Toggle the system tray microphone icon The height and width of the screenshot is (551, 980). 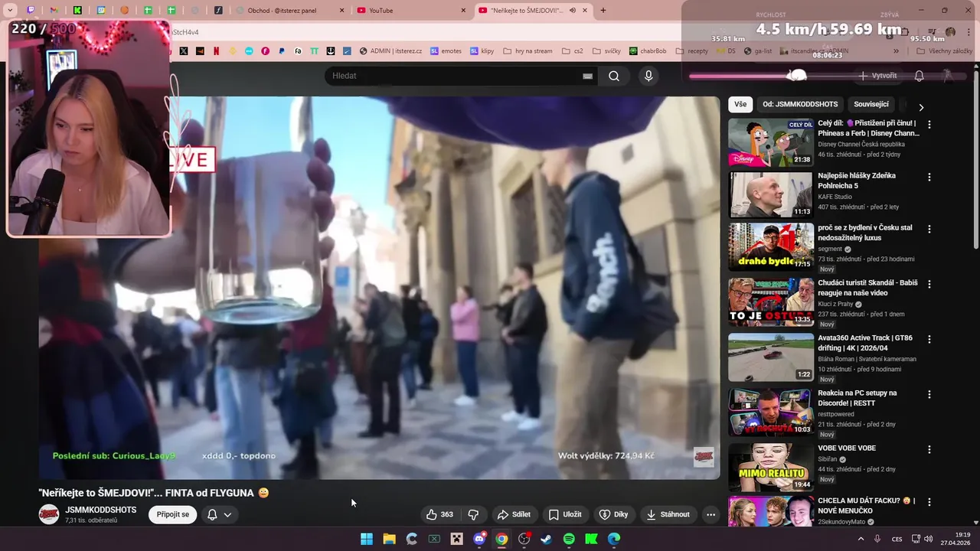pyautogui.click(x=877, y=539)
